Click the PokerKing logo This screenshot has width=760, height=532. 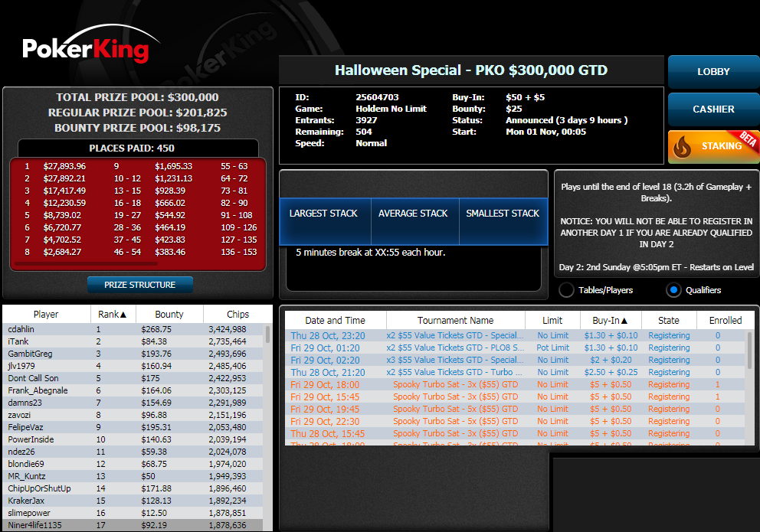pos(86,47)
